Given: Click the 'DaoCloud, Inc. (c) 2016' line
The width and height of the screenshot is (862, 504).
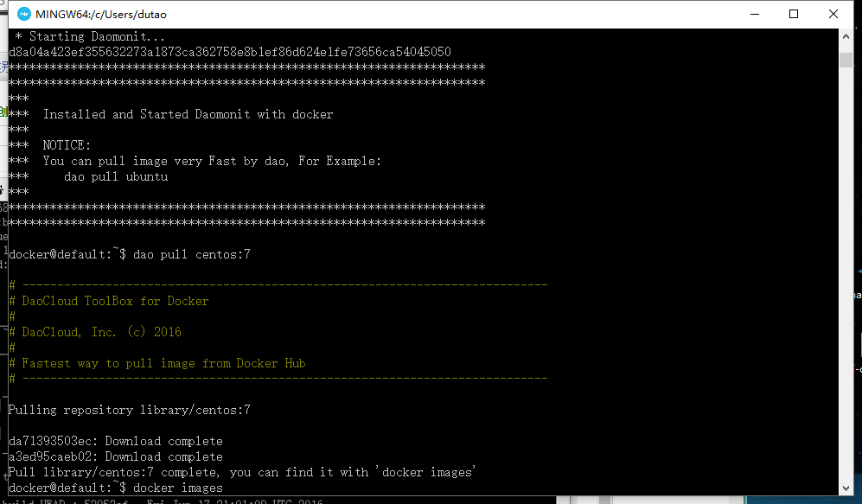Looking at the screenshot, I should tap(101, 332).
